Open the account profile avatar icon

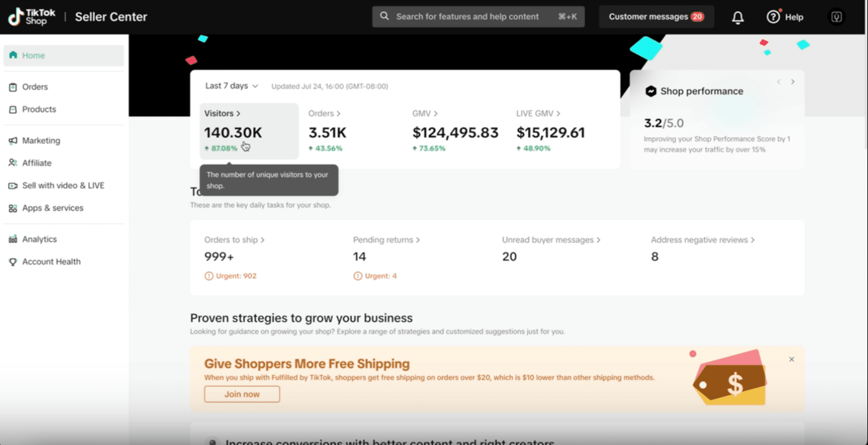click(x=836, y=17)
